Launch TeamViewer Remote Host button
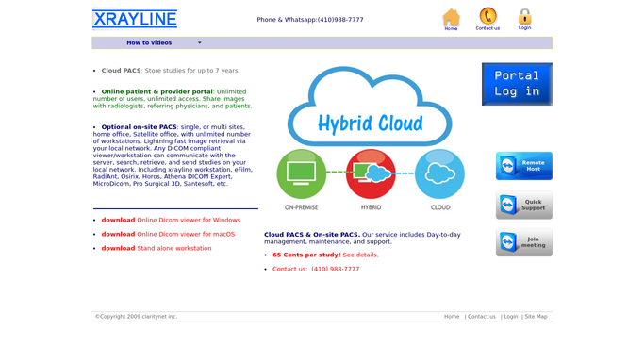The width and height of the screenshot is (644, 362). pyautogui.click(x=524, y=166)
